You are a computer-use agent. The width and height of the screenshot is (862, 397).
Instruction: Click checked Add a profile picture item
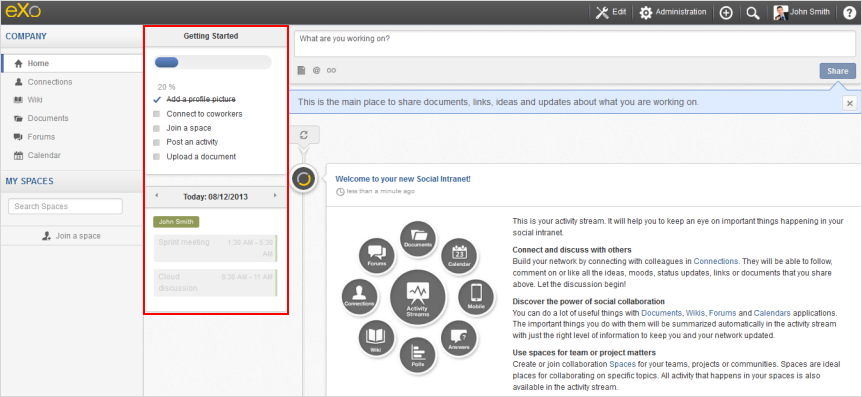coord(201,100)
